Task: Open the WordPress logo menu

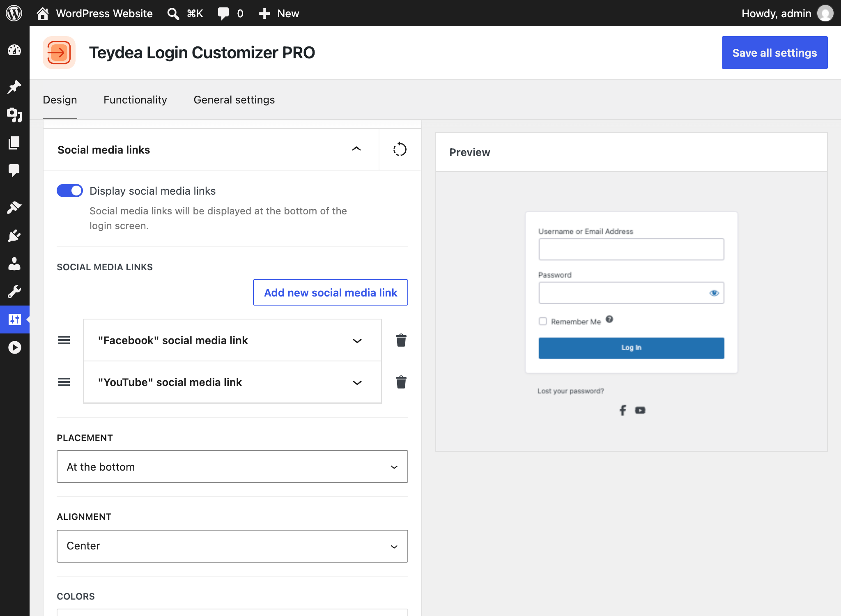Action: [14, 13]
